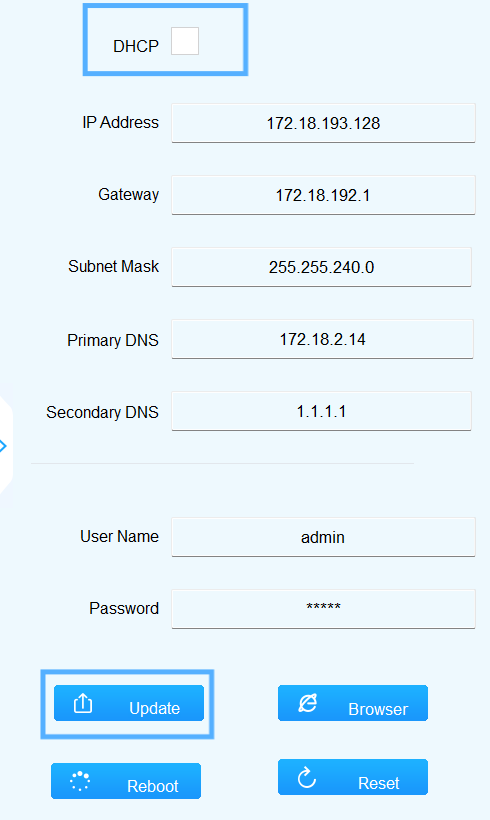
Task: Click the browser globe icon
Action: pos(307,703)
